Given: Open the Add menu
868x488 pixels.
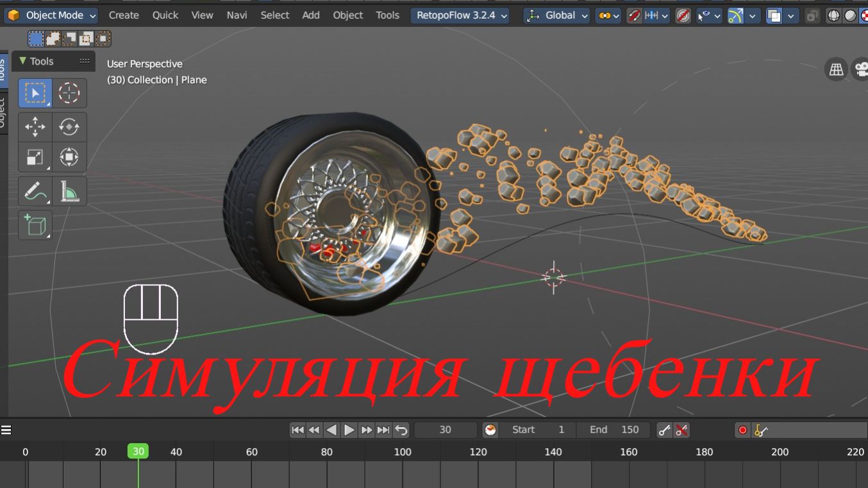Looking at the screenshot, I should 311,15.
